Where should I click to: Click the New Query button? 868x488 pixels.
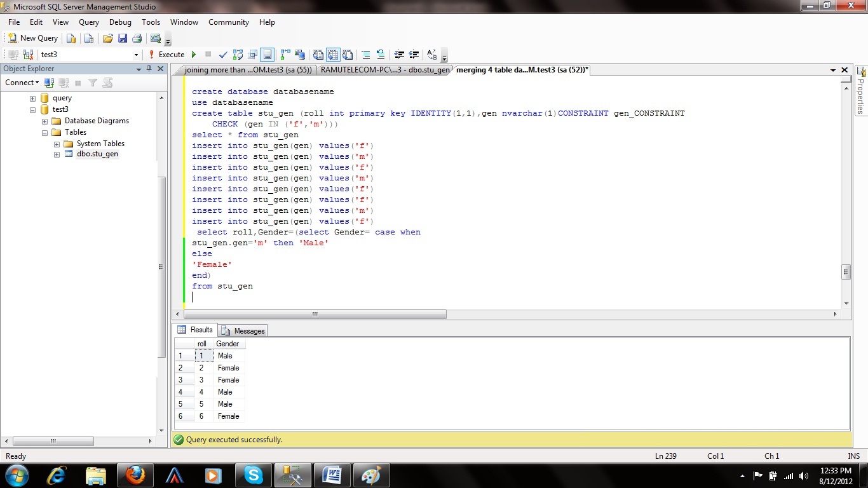pos(32,38)
